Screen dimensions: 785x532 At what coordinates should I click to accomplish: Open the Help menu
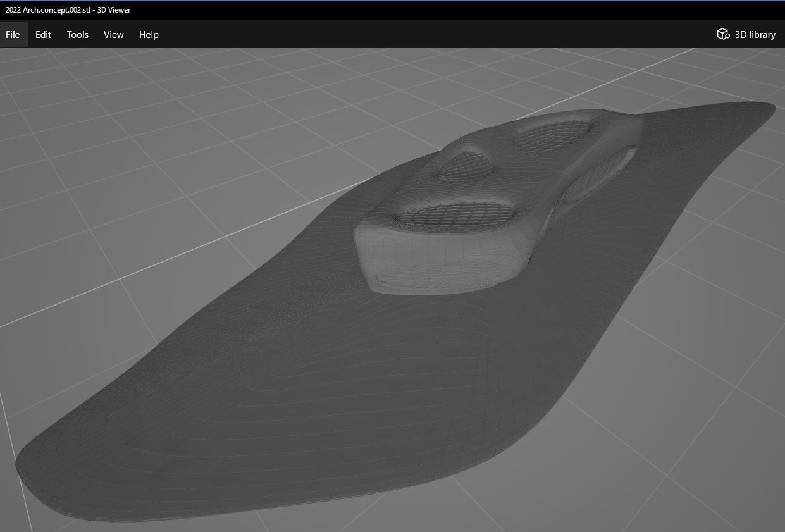pyautogui.click(x=149, y=35)
